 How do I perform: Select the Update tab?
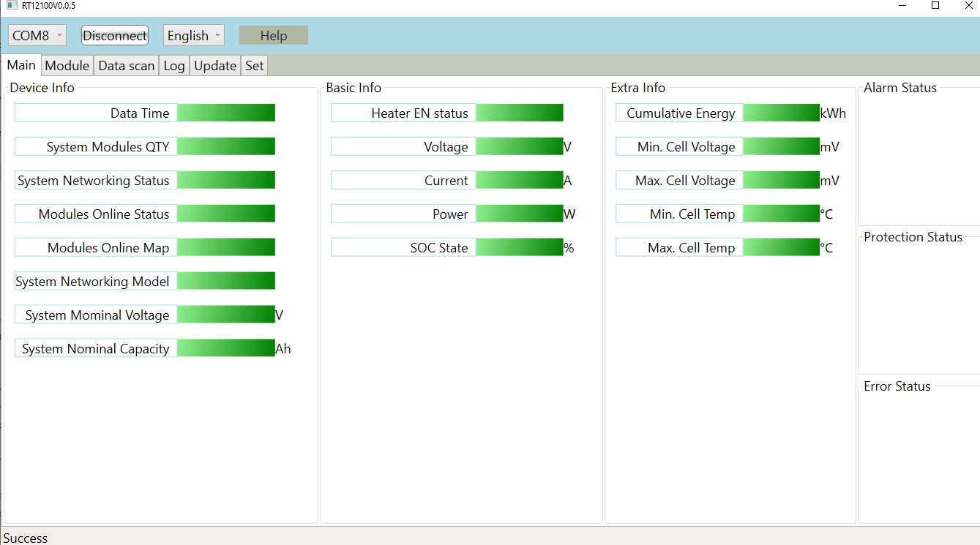214,66
